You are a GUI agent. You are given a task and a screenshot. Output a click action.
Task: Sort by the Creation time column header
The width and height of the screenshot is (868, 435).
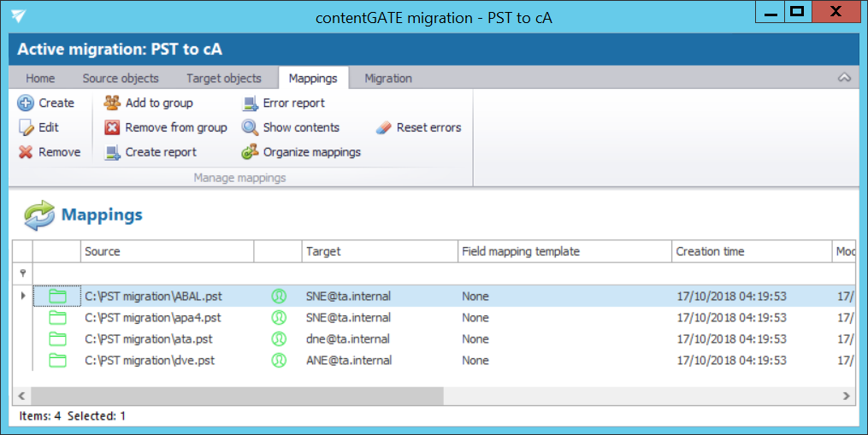tap(710, 251)
